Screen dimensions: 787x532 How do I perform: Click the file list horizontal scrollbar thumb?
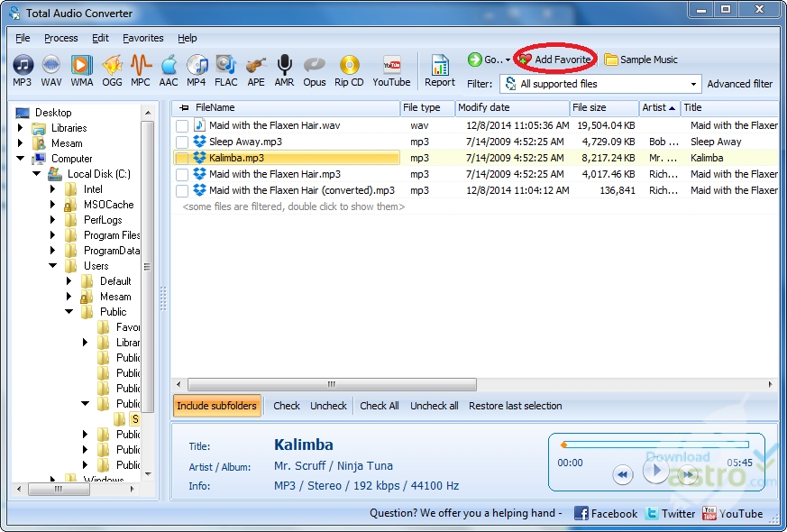click(332, 384)
